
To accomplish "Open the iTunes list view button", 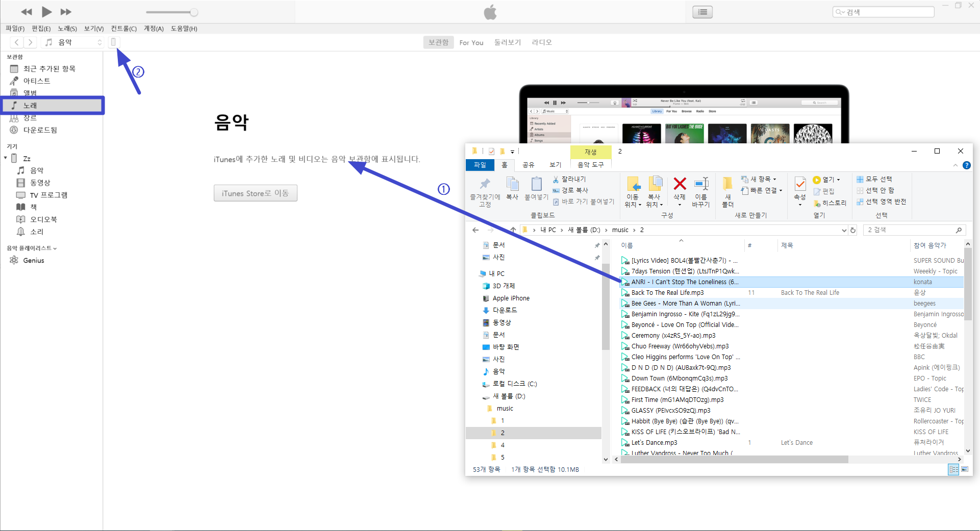I will click(702, 12).
